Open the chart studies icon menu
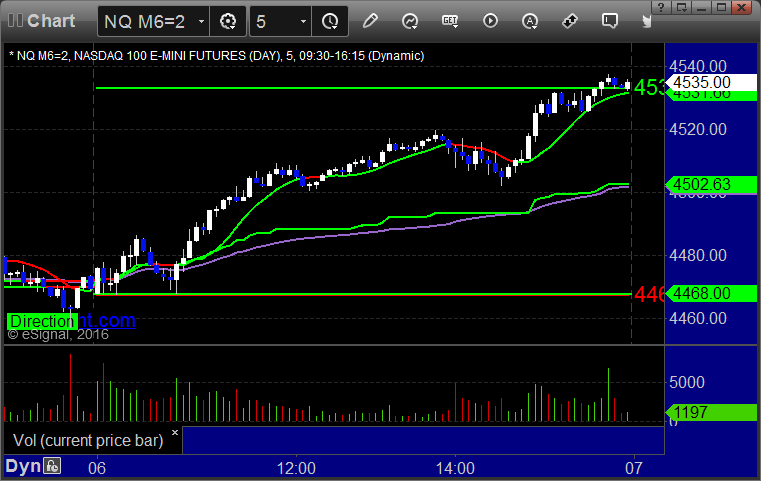This screenshot has width=761, height=481. click(x=410, y=21)
